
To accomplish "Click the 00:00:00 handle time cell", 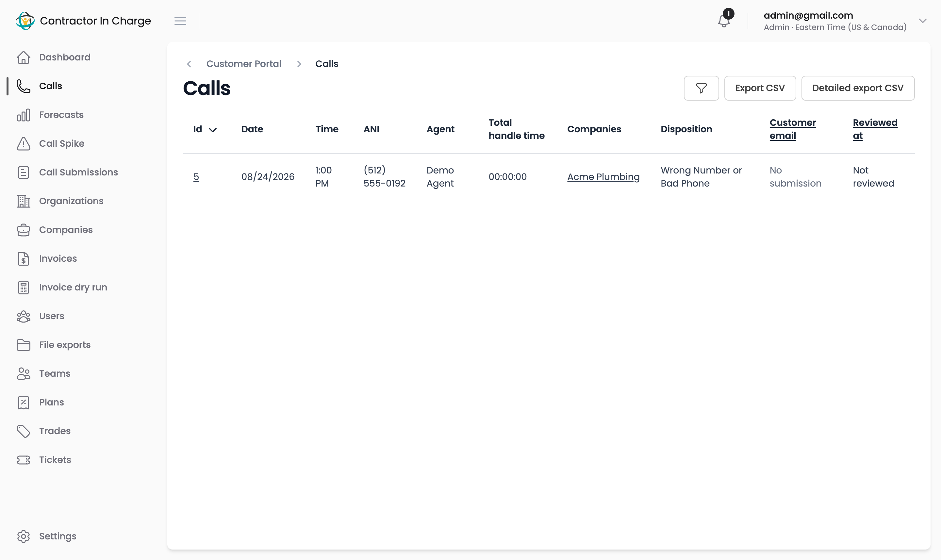I will coord(507,177).
